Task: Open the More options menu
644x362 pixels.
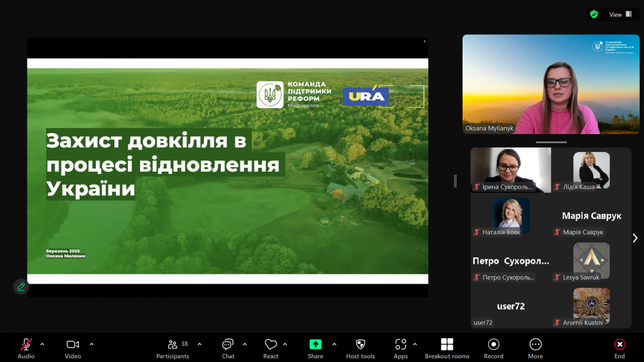Action: point(535,344)
